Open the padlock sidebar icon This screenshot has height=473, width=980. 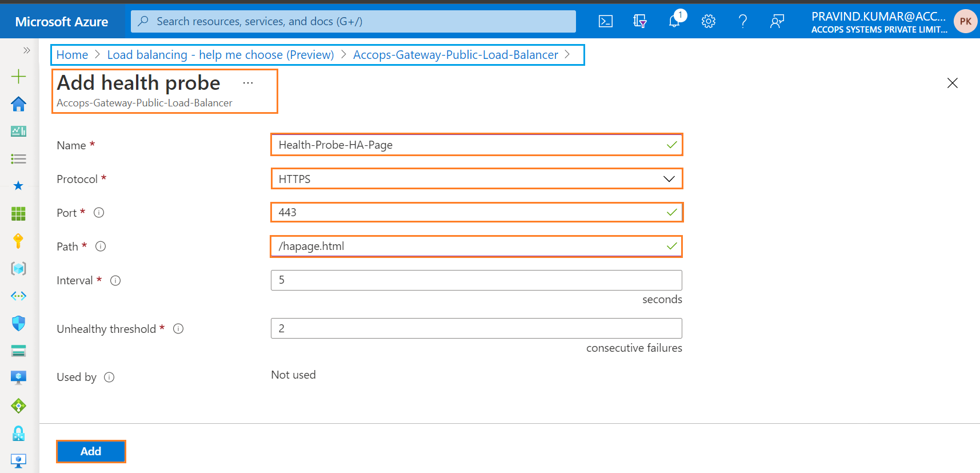18,434
